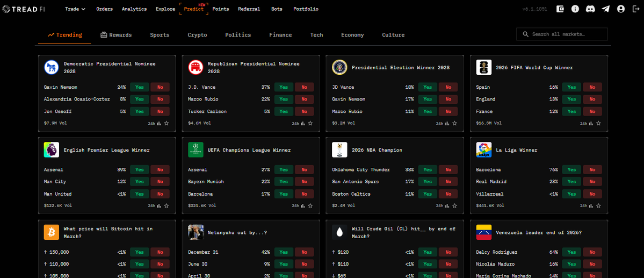Click No for Alexandria Ocasio-Cortez

click(x=160, y=99)
